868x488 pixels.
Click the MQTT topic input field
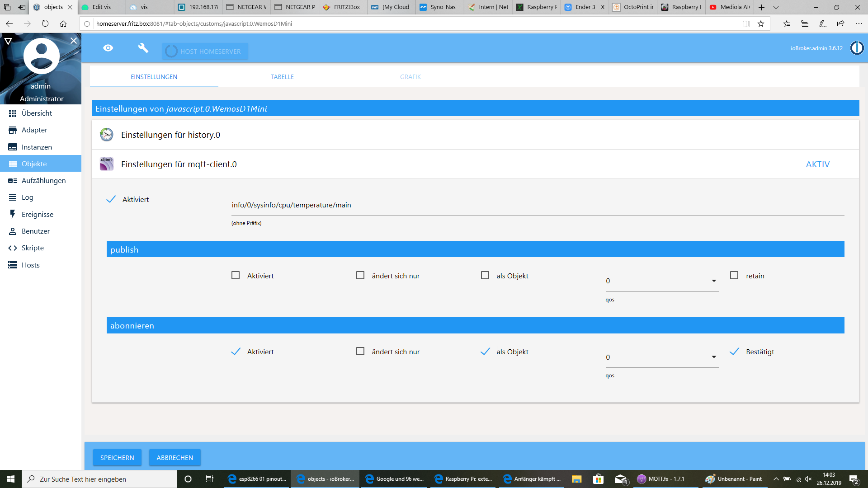click(537, 205)
